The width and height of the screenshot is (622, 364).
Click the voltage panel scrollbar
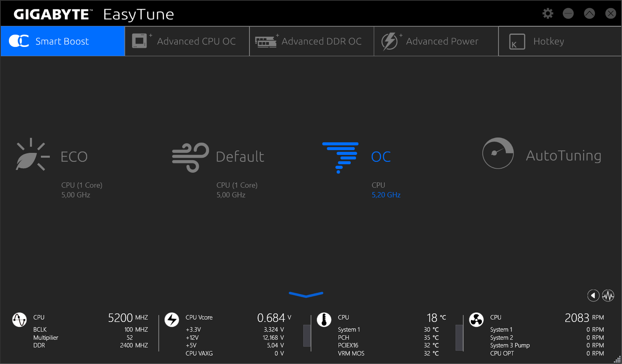pyautogui.click(x=307, y=336)
